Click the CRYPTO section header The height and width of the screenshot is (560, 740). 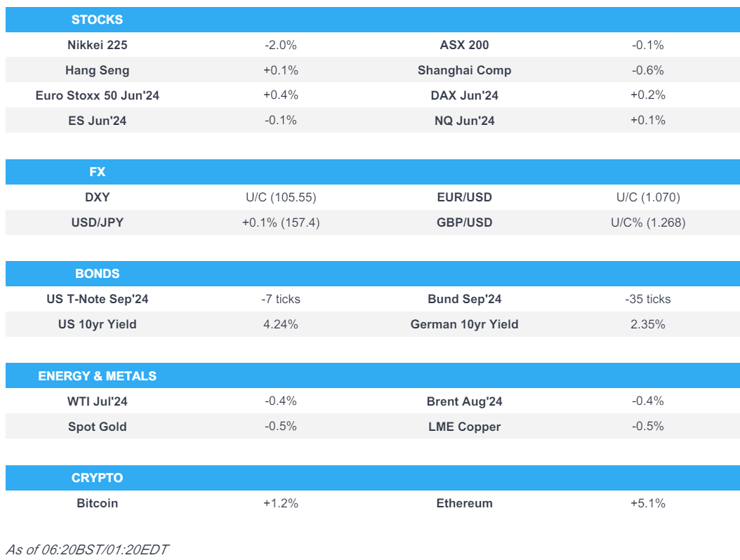(97, 478)
